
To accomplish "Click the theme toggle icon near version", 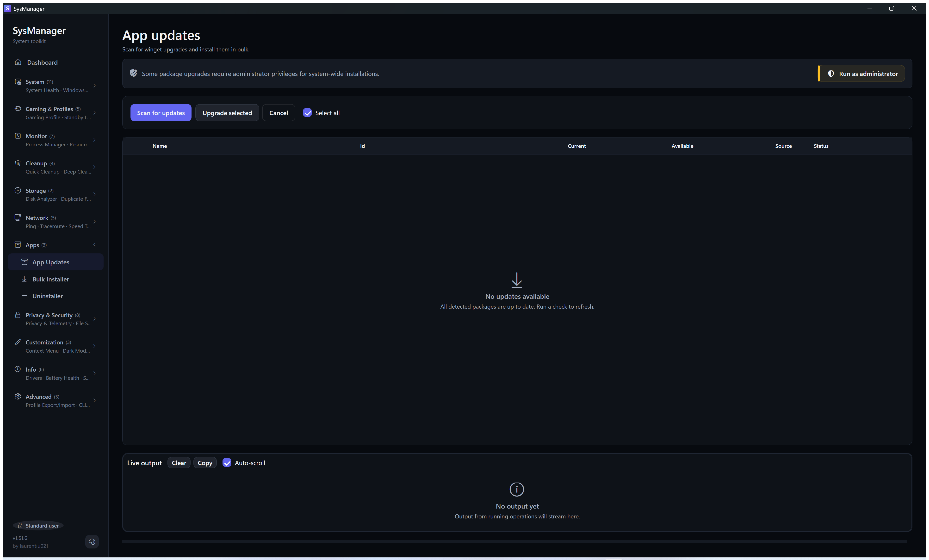I will pos(92,541).
